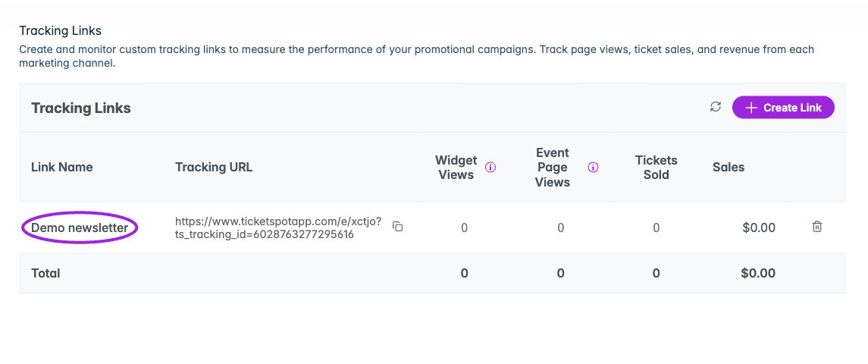Image resolution: width=868 pixels, height=364 pixels.
Task: Click Demo newsletter Widget Views count
Action: (464, 227)
